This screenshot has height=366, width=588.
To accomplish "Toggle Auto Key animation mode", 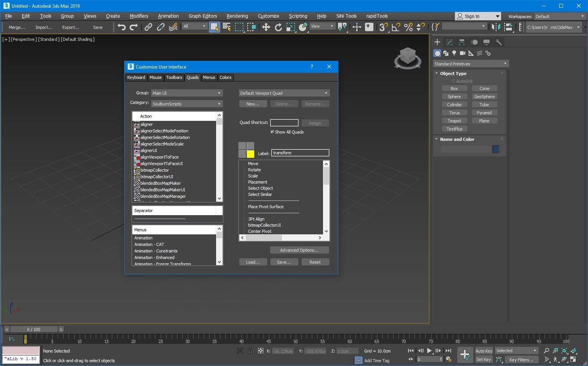I will [x=484, y=351].
